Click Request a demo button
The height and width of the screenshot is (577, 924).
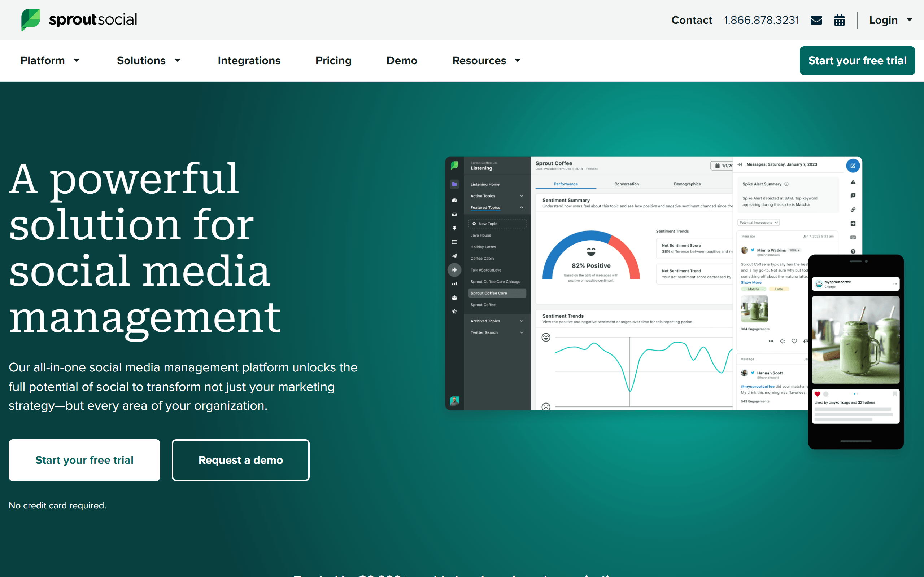click(x=241, y=459)
